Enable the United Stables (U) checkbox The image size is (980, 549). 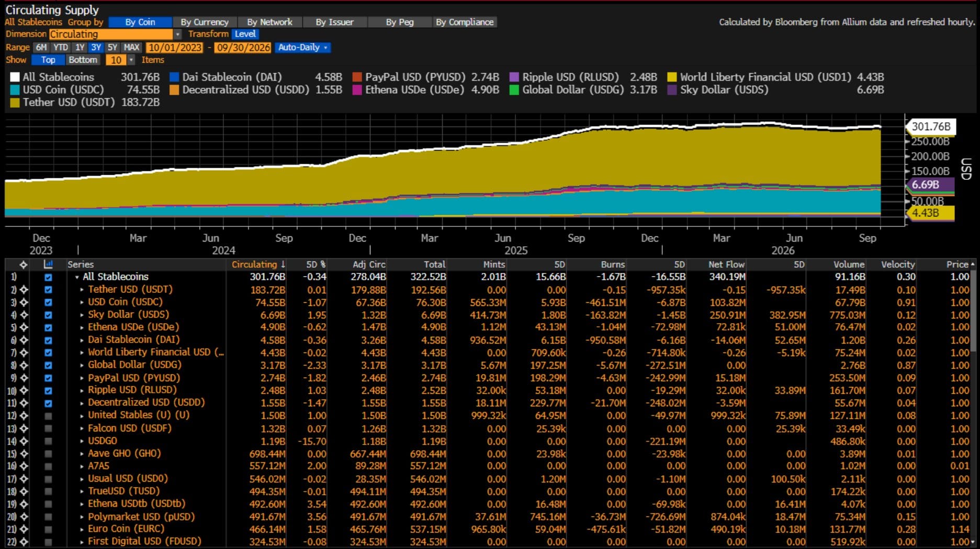48,416
